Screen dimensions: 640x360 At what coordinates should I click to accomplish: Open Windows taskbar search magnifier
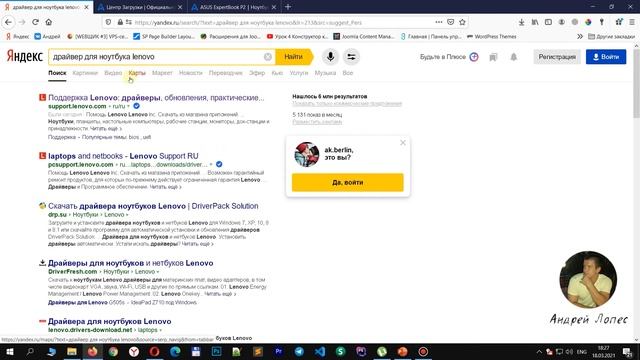(x=30, y=351)
